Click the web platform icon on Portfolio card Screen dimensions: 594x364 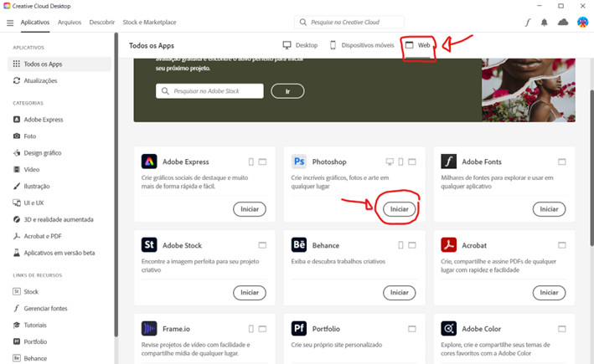[412, 329]
